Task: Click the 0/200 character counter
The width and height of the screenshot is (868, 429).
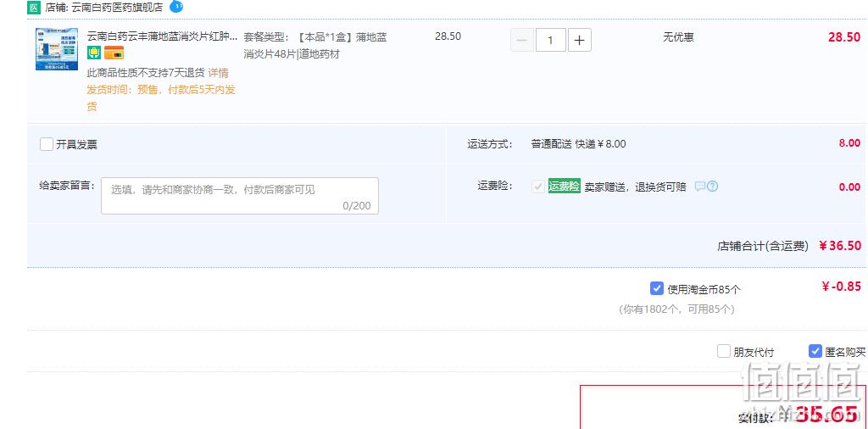Action: tap(357, 206)
